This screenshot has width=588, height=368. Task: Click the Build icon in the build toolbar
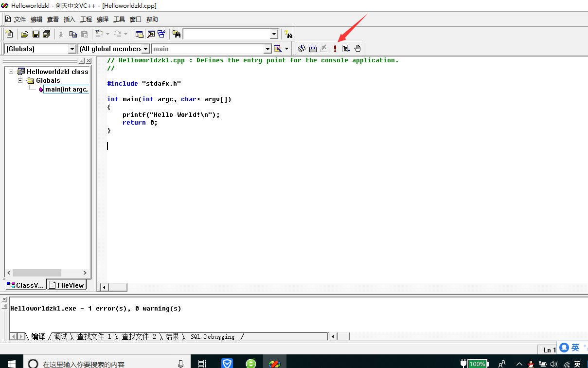(x=313, y=49)
